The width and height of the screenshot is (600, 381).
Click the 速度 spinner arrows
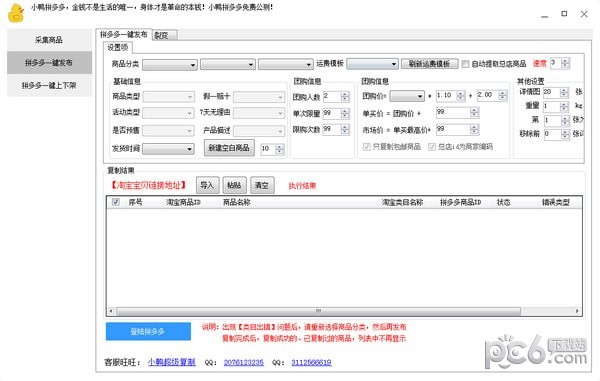[565, 64]
